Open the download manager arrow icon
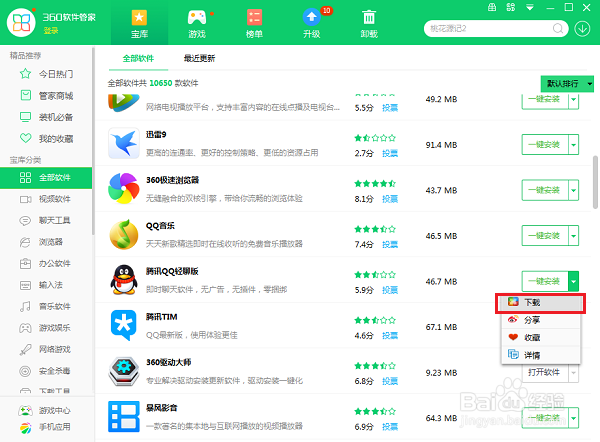The height and width of the screenshot is (442, 600). click(582, 29)
